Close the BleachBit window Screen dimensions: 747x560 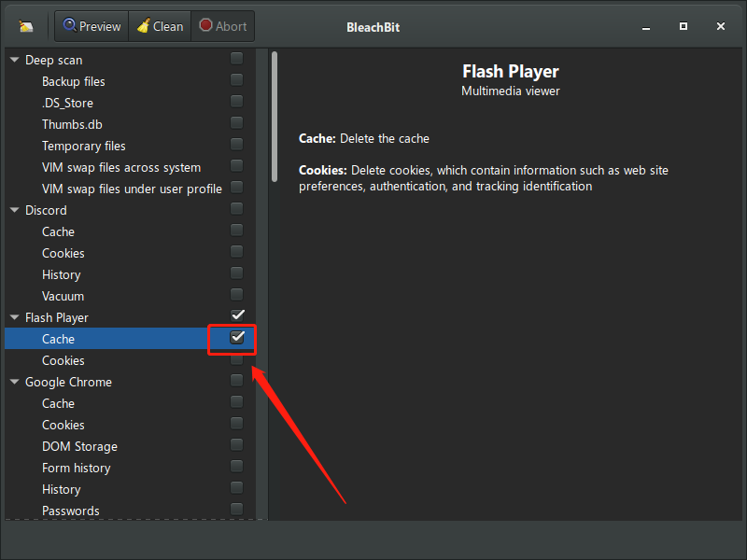721,26
